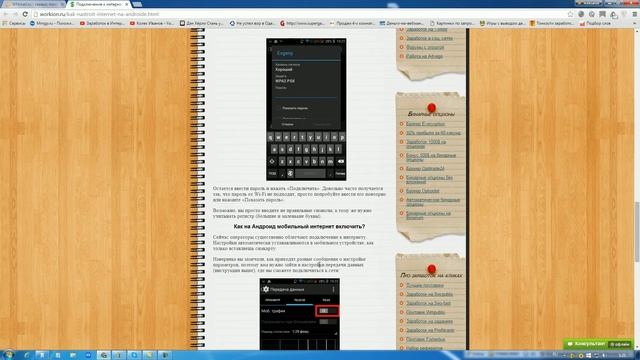This screenshot has height=360, width=640.
Task: Open the 'Дин Карло' bookmark
Action: tap(202, 23)
